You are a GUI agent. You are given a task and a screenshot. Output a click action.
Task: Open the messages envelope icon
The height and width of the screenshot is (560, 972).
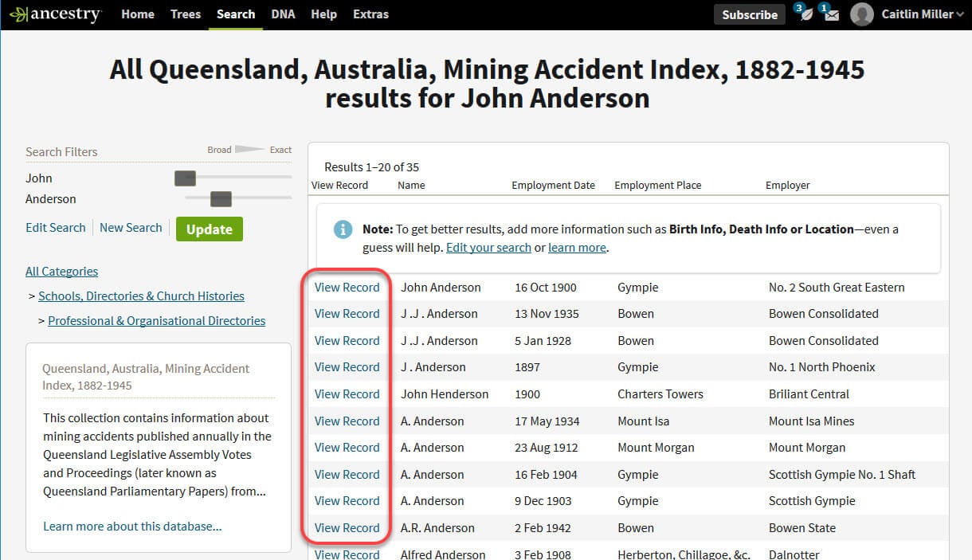tap(831, 15)
